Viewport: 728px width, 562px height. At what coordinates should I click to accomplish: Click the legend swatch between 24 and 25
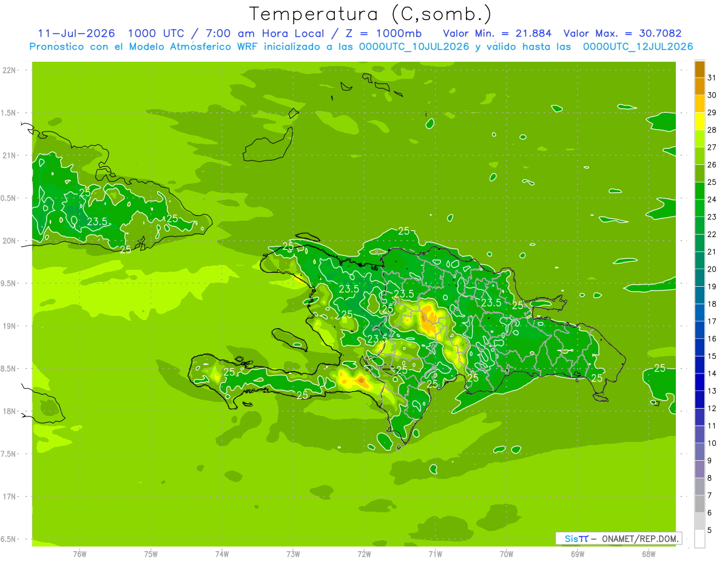click(699, 191)
